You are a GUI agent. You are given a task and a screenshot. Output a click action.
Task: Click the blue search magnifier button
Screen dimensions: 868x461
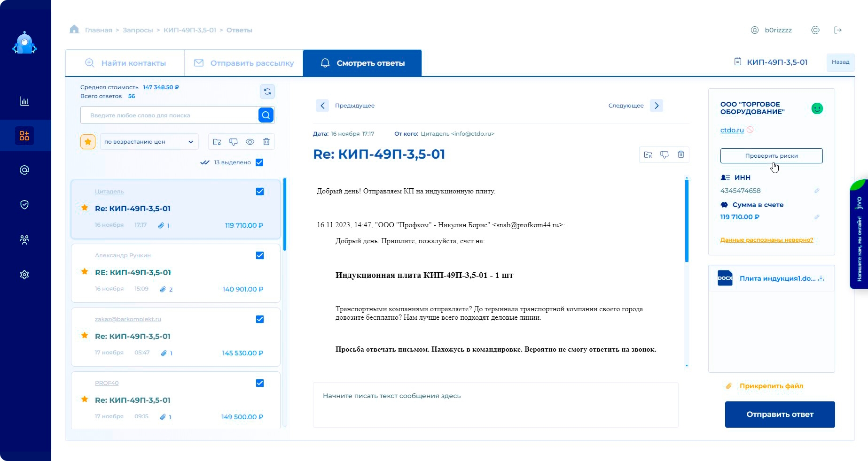point(266,115)
